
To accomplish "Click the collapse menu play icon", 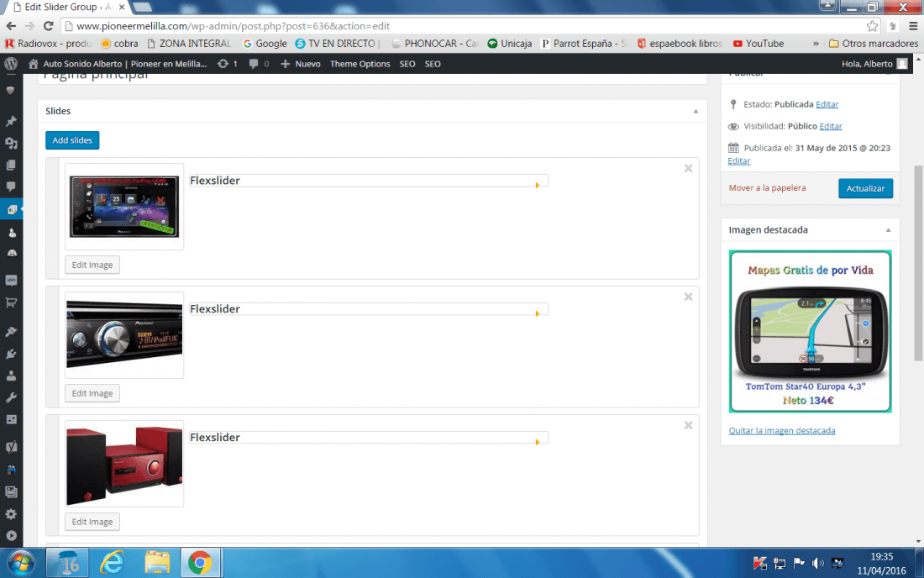I will pos(11,536).
